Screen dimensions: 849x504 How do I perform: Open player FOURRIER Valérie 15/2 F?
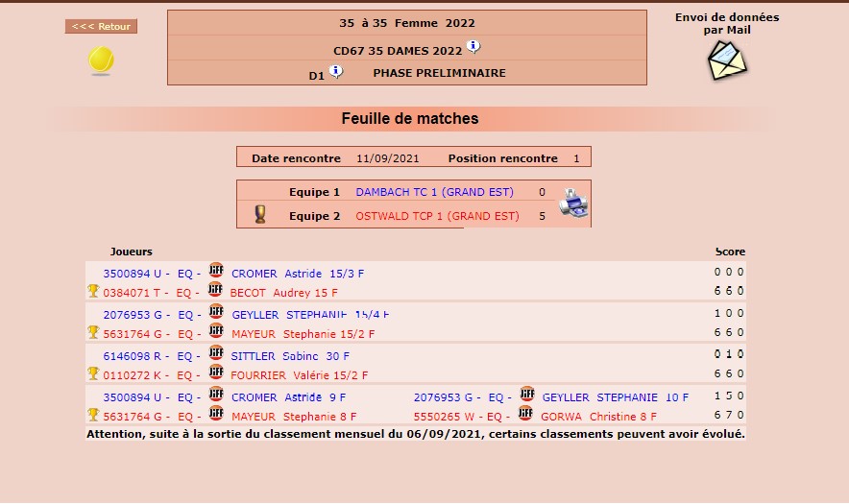299,375
